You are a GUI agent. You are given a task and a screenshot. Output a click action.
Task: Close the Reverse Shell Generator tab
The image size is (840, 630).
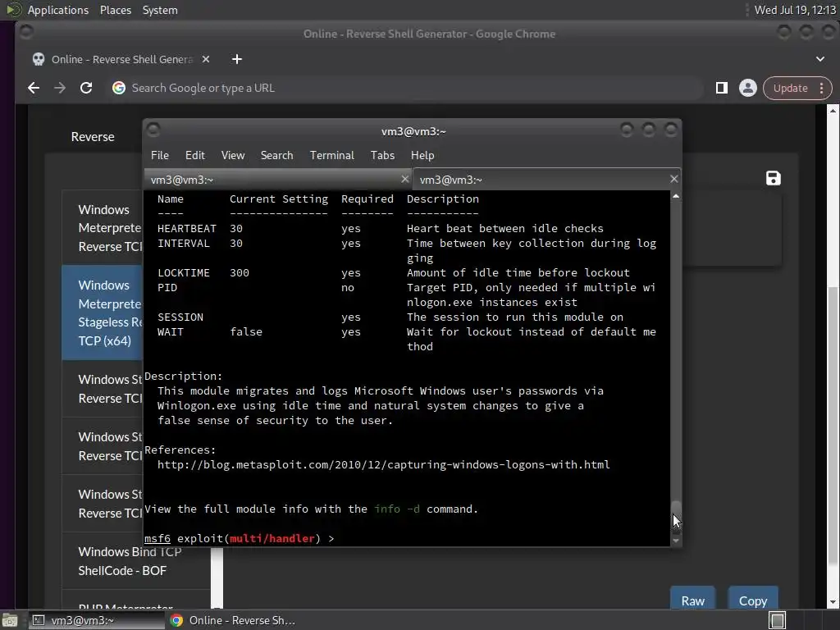[206, 59]
